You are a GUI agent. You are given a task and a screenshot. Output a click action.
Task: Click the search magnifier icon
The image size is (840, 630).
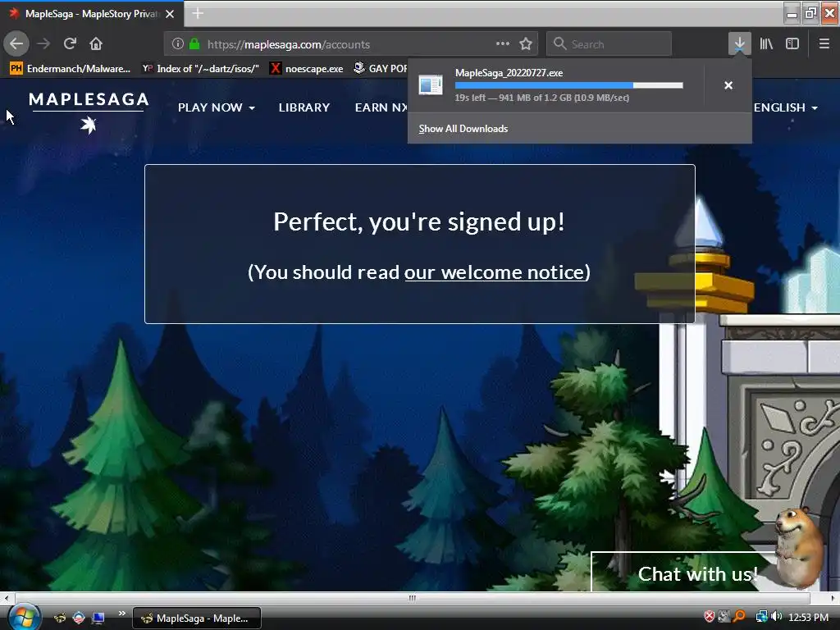[x=559, y=44]
